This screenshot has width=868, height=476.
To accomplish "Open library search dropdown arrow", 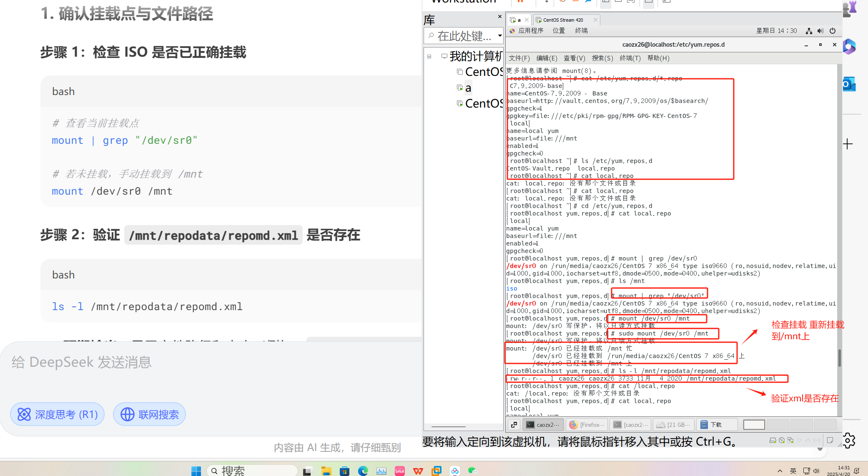I will coord(499,36).
